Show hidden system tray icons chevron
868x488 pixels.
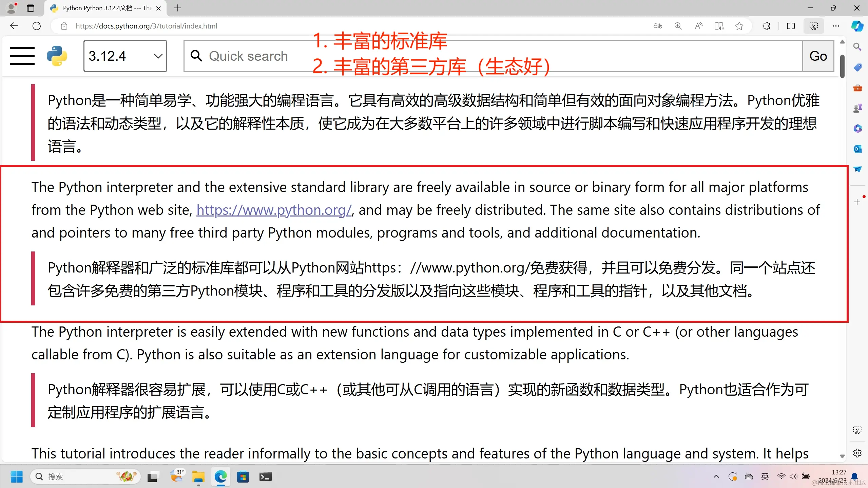[716, 476]
